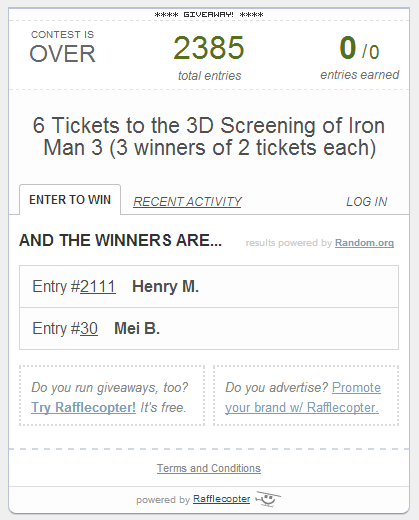Click the And The Winners Are heading
Screen dimensions: 419x520
[120, 241]
